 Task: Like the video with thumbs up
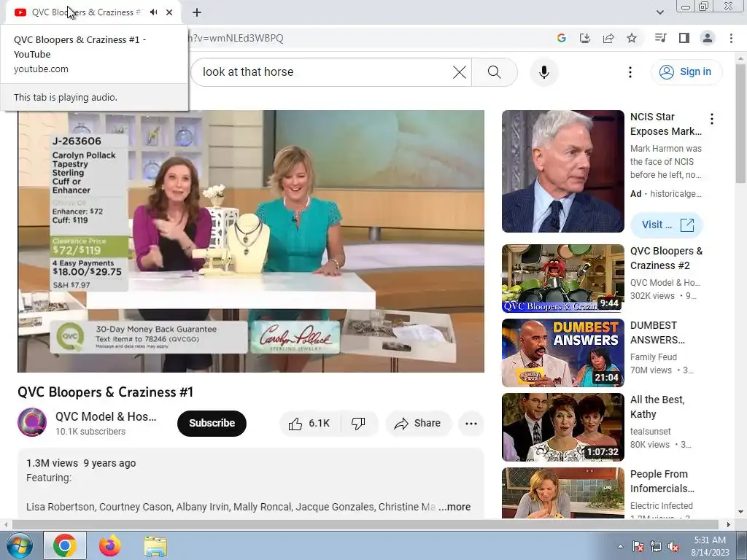(x=309, y=424)
